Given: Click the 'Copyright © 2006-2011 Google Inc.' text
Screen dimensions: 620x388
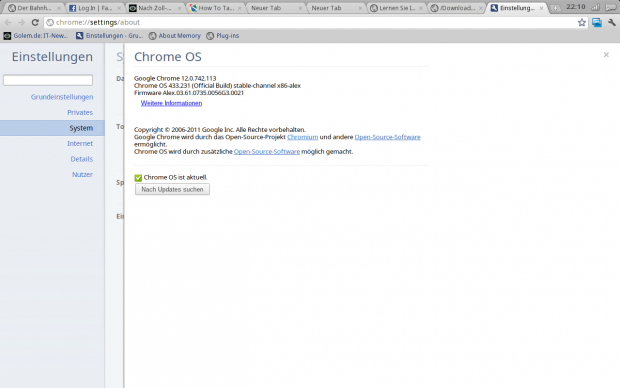Looking at the screenshot, I should click(220, 130).
